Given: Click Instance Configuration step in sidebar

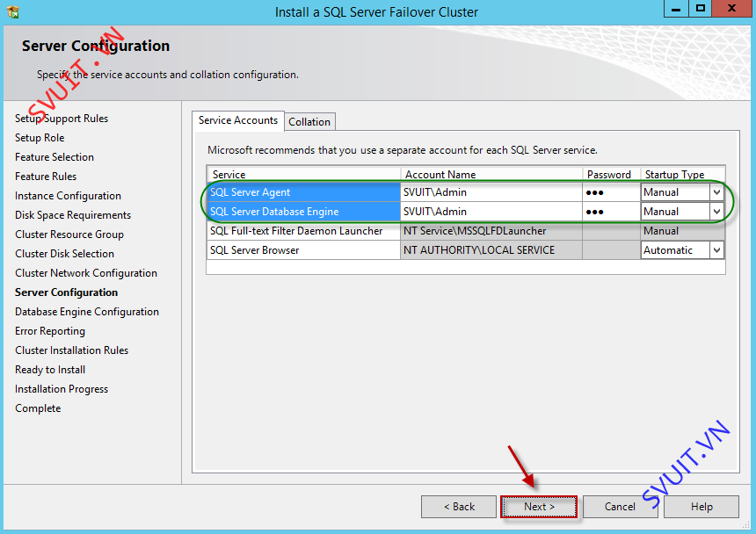Looking at the screenshot, I should [68, 196].
